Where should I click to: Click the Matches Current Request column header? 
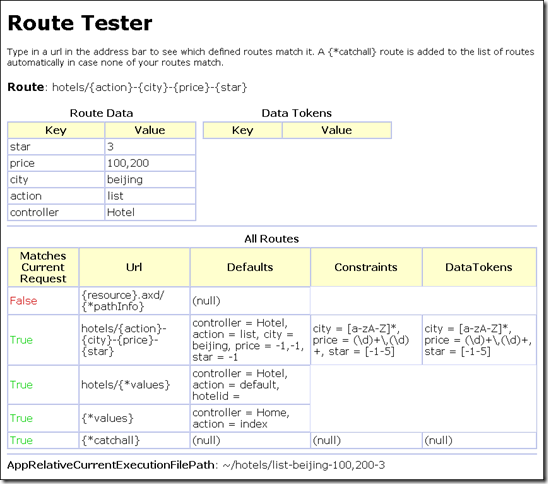point(43,267)
